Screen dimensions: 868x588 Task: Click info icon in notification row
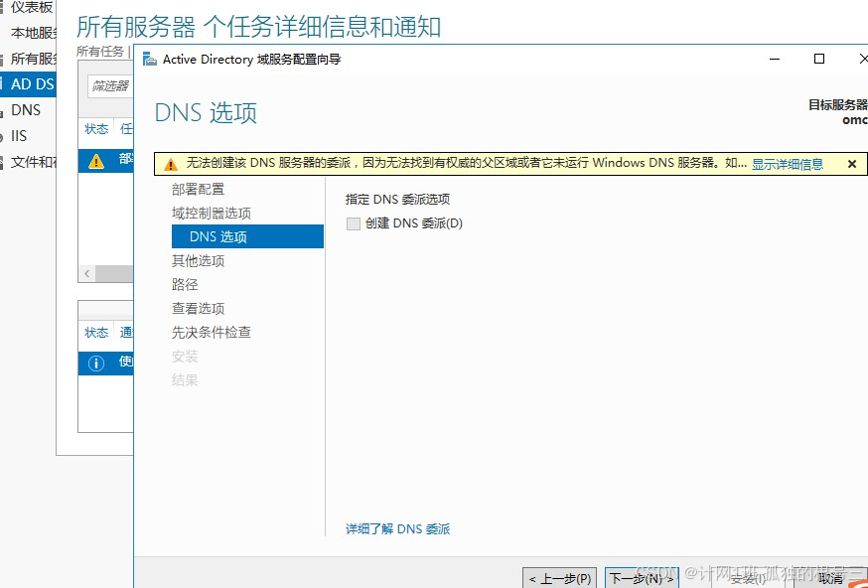click(x=96, y=364)
